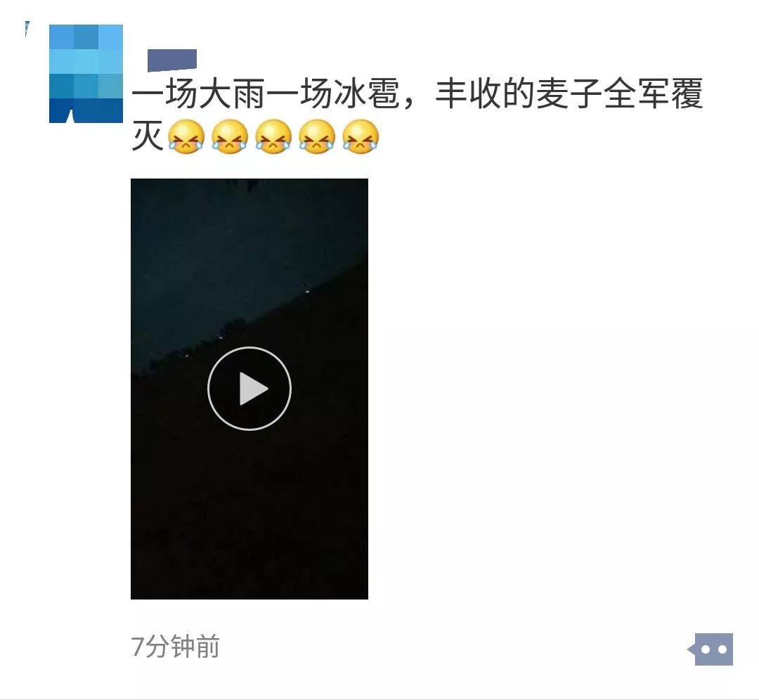This screenshot has height=700, width=759.
Task: Click the fourth crying emoji
Action: point(317,137)
